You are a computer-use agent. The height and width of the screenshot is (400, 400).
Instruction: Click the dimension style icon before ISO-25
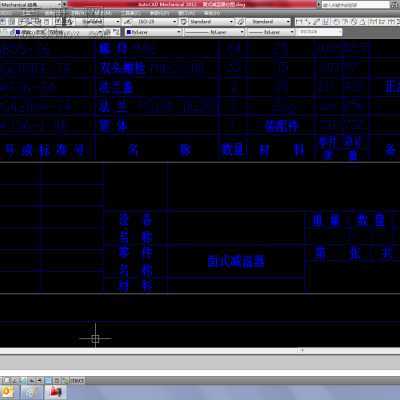pos(127,22)
